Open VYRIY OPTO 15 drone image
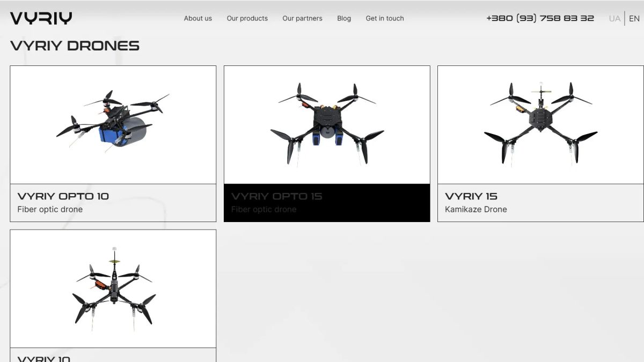This screenshot has width=644, height=362. [327, 125]
